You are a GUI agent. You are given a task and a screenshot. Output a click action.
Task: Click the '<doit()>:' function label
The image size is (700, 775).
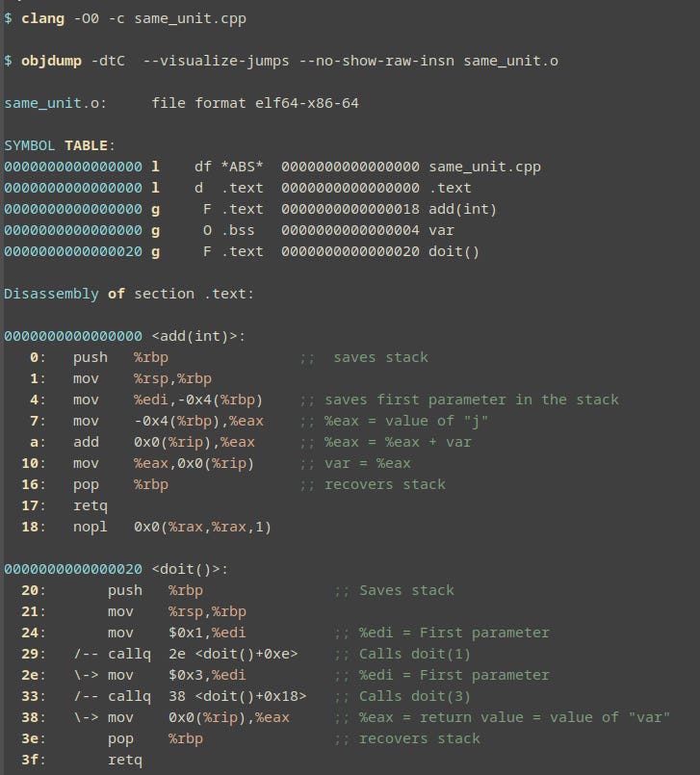[190, 569]
